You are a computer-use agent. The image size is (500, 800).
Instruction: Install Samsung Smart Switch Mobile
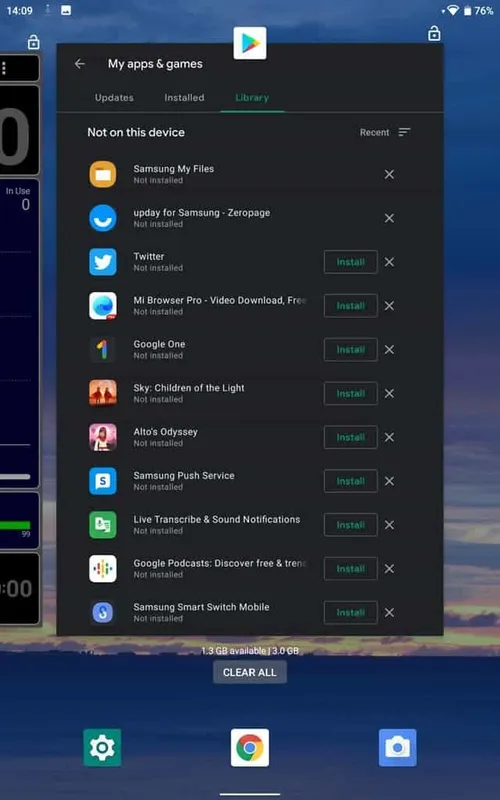click(351, 613)
